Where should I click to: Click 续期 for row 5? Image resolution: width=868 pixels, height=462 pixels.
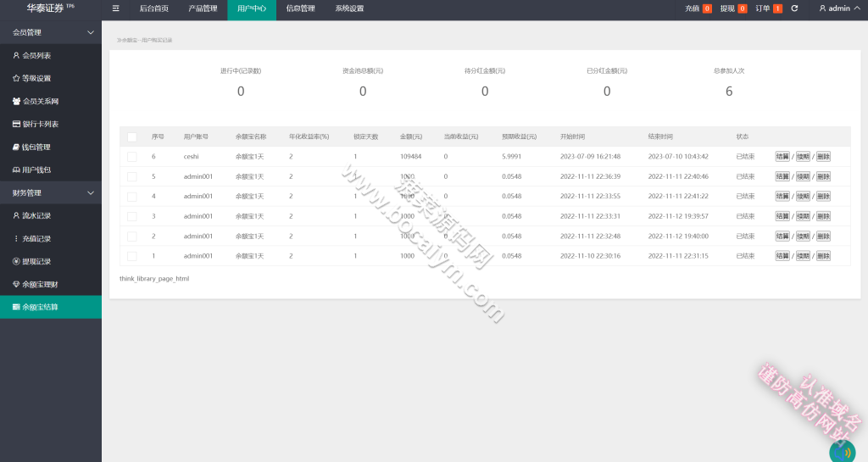click(803, 176)
